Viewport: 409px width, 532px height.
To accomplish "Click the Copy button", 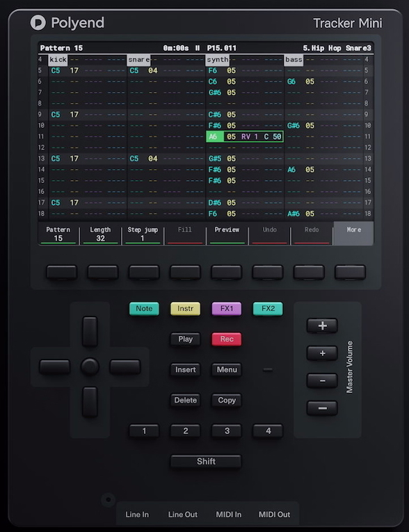I will (227, 401).
